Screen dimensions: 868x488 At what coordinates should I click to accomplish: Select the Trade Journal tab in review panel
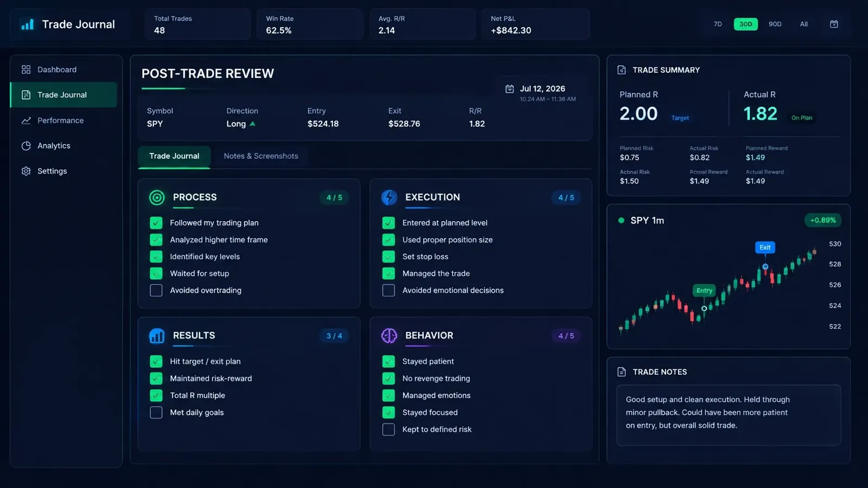point(174,156)
